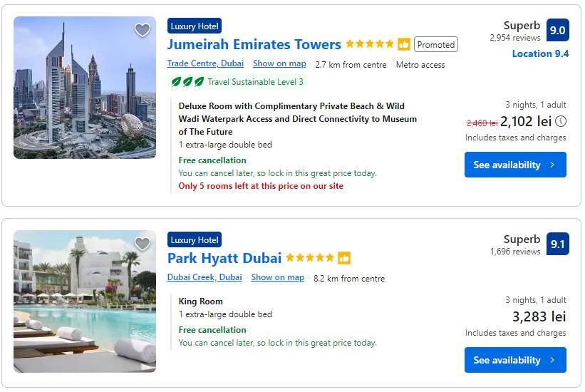Click the preferred partner badge for Park Hyatt
This screenshot has height=392, width=585.
click(344, 258)
